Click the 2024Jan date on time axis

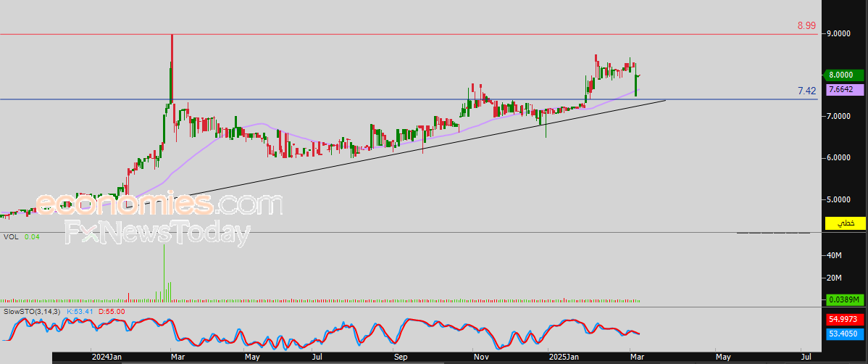click(x=107, y=357)
